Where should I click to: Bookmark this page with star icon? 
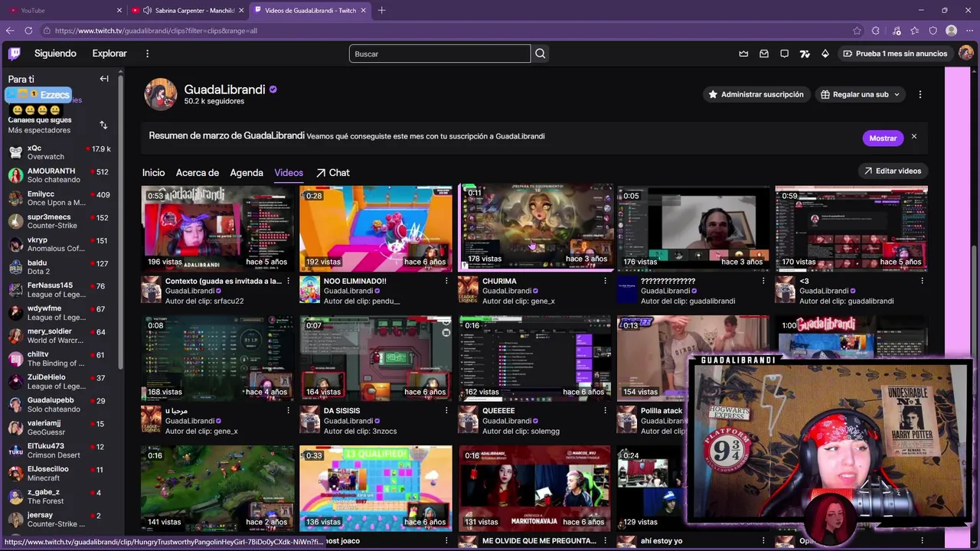click(x=857, y=31)
